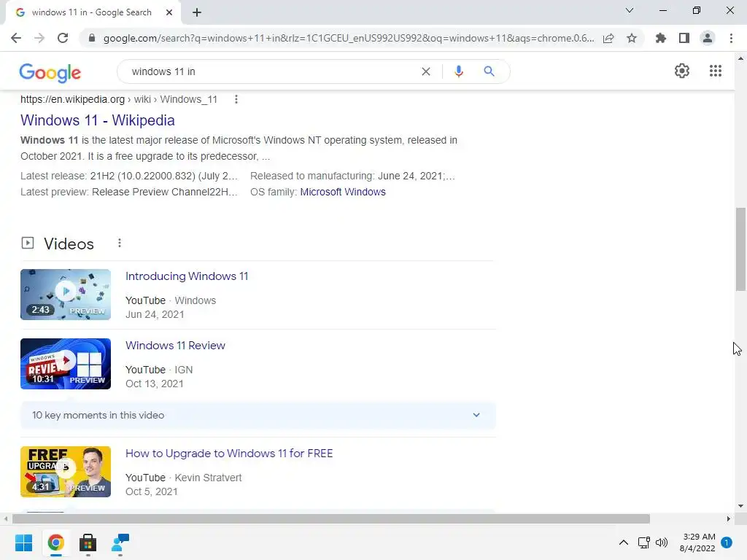Start voice search with microphone
The height and width of the screenshot is (560, 747).
point(459,71)
